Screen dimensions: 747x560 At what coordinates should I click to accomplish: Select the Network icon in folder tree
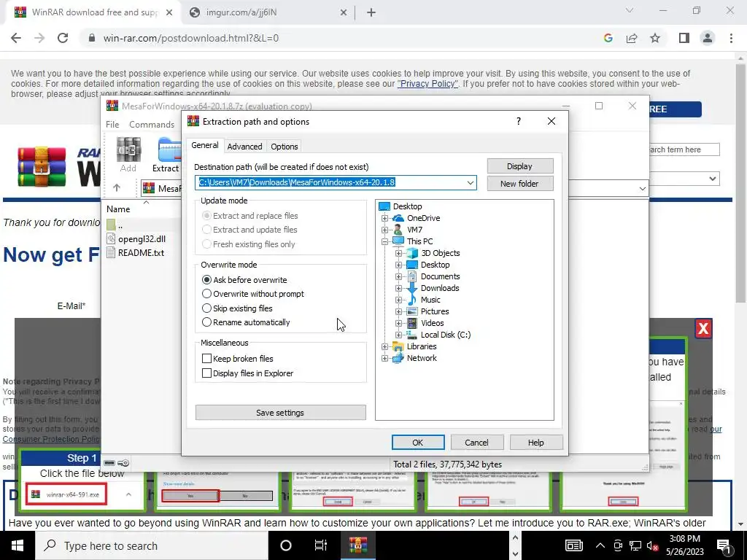coord(398,358)
